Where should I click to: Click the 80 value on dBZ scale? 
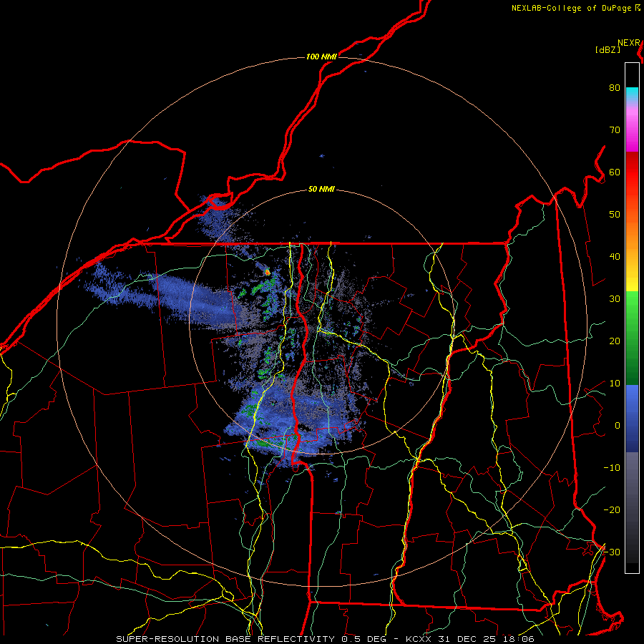click(x=615, y=88)
